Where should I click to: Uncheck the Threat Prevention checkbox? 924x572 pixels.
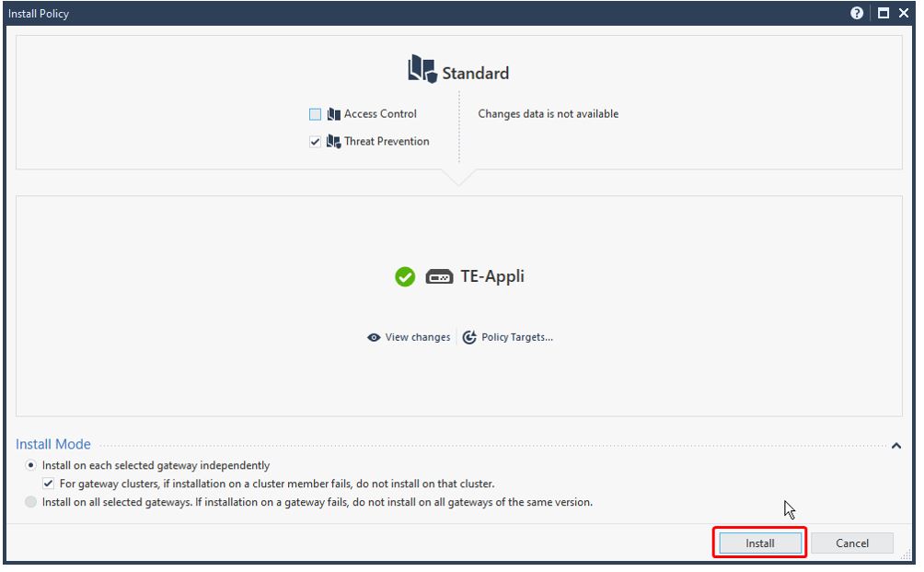pos(316,142)
